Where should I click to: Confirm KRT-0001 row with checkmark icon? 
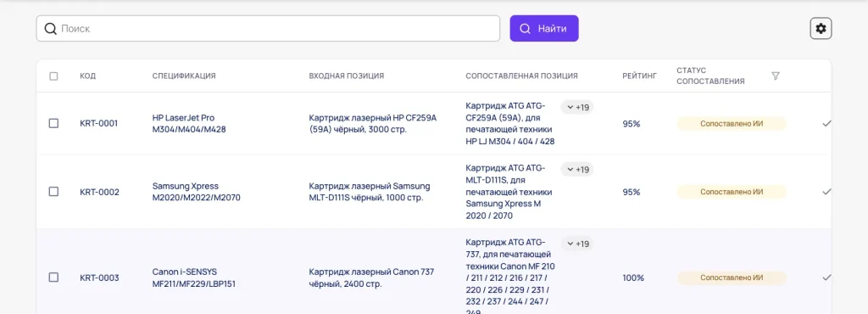tap(826, 124)
